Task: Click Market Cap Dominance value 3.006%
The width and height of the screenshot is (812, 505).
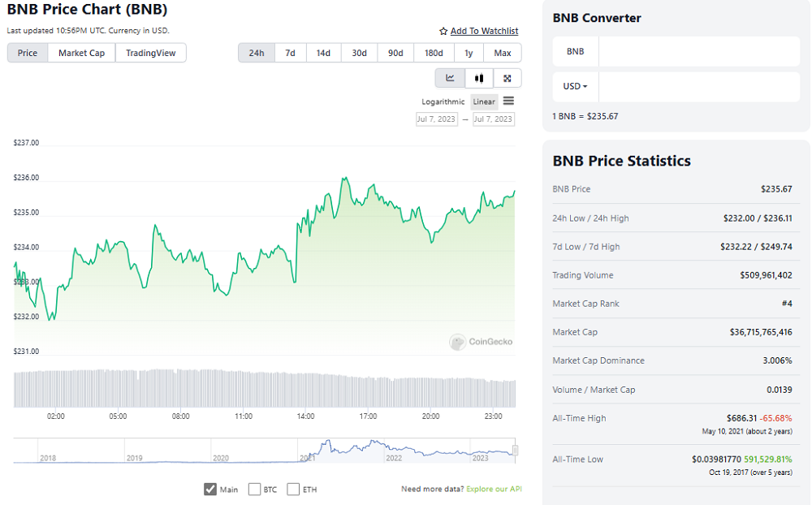Action: point(777,360)
